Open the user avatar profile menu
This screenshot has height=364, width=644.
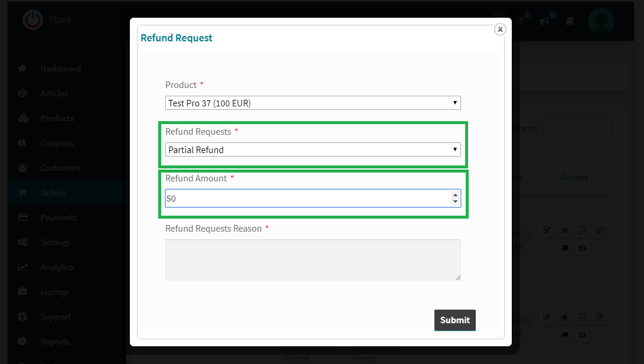[x=601, y=20]
